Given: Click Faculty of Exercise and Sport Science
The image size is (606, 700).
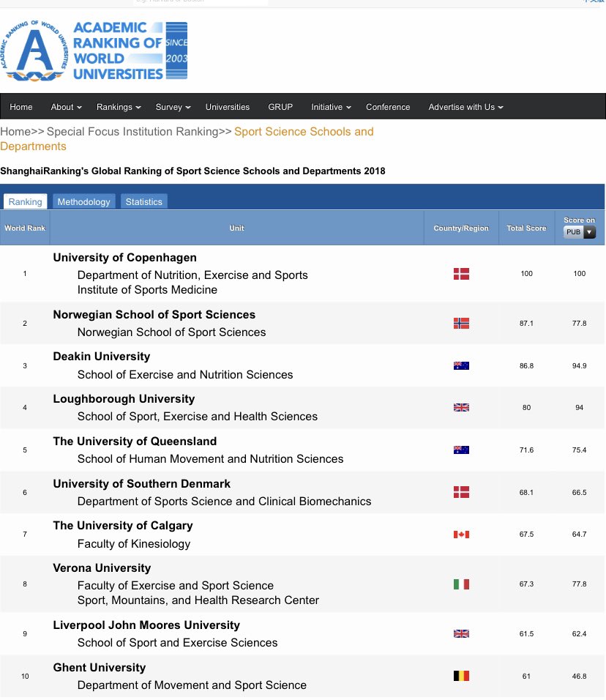Looking at the screenshot, I should click(176, 585).
